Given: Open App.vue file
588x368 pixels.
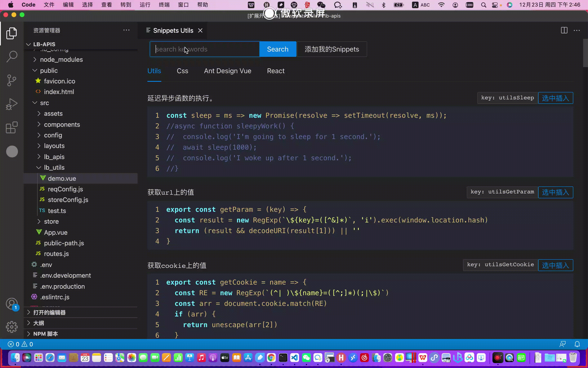Looking at the screenshot, I should [81, 232].
